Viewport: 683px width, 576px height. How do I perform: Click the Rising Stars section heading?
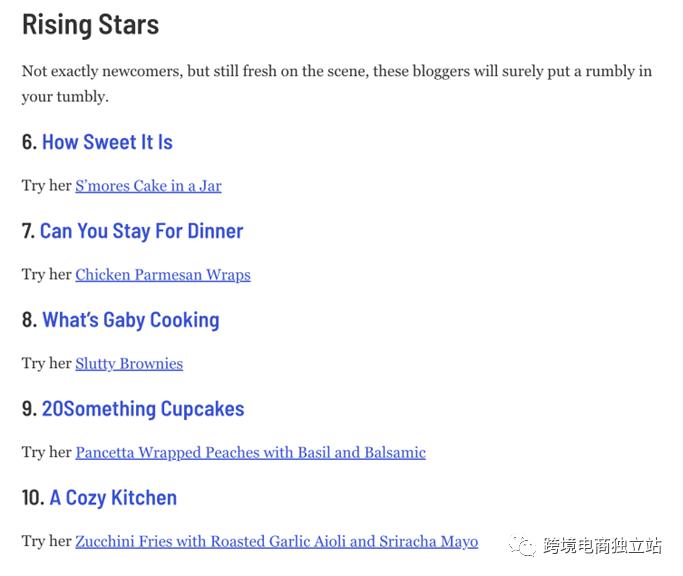click(x=90, y=25)
